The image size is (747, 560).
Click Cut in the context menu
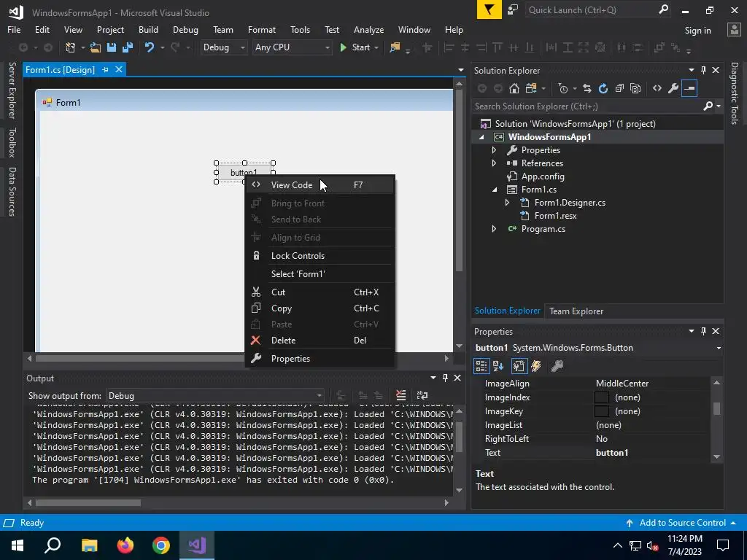coord(320,292)
